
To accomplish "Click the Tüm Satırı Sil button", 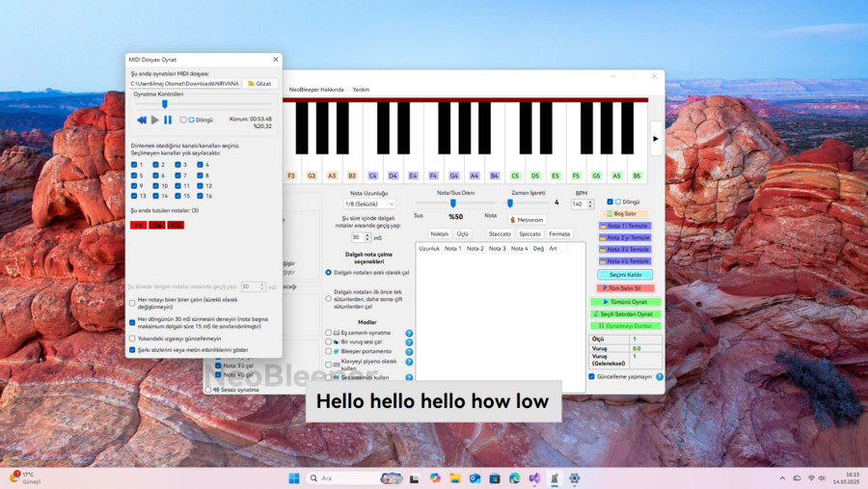I will (625, 288).
